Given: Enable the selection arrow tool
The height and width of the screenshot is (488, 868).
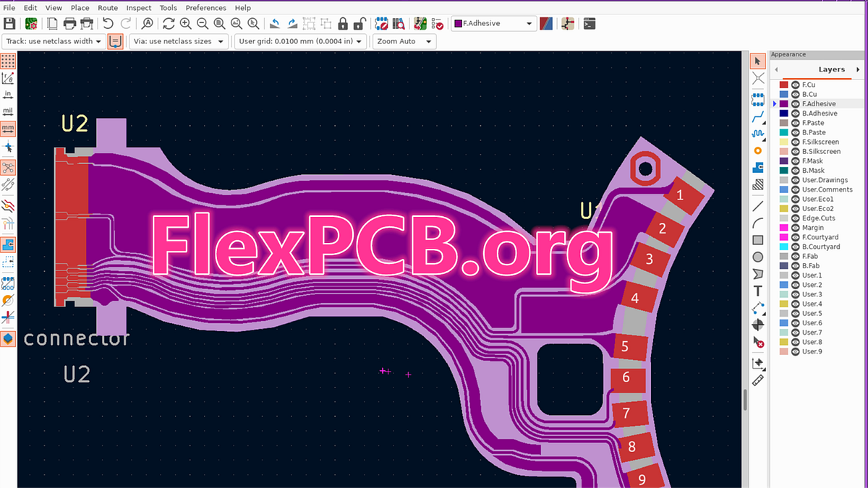Looking at the screenshot, I should pos(758,61).
